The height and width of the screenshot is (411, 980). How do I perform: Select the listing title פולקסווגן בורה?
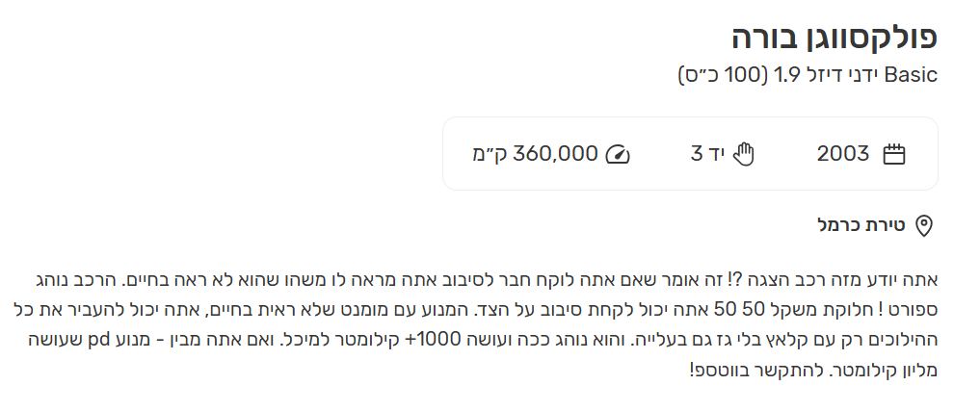pyautogui.click(x=834, y=38)
